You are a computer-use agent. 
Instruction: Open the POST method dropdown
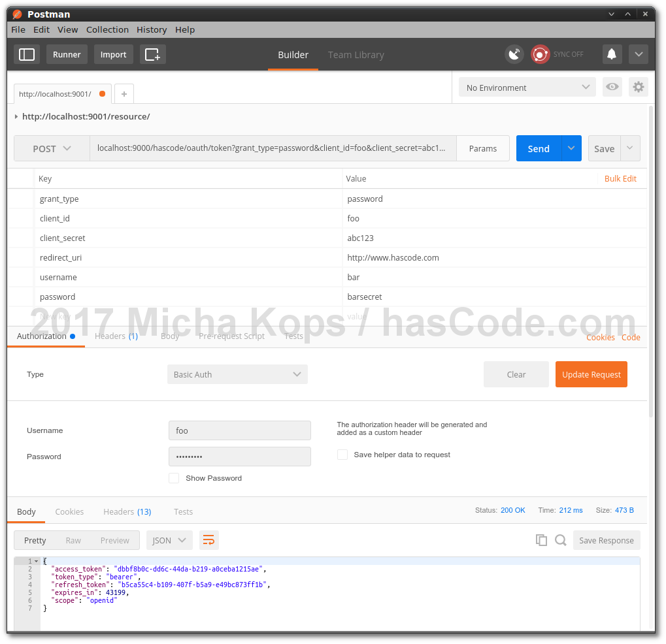[x=51, y=148]
